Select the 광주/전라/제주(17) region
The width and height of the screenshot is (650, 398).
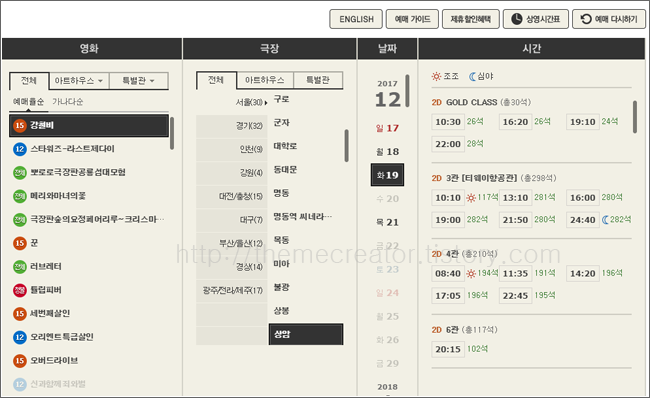coord(232,290)
